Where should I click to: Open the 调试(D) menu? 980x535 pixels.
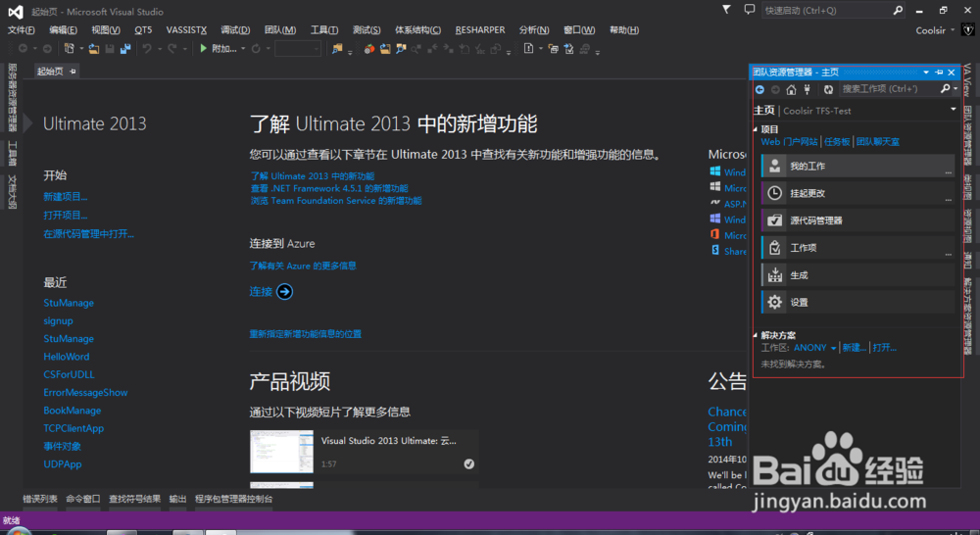[235, 30]
